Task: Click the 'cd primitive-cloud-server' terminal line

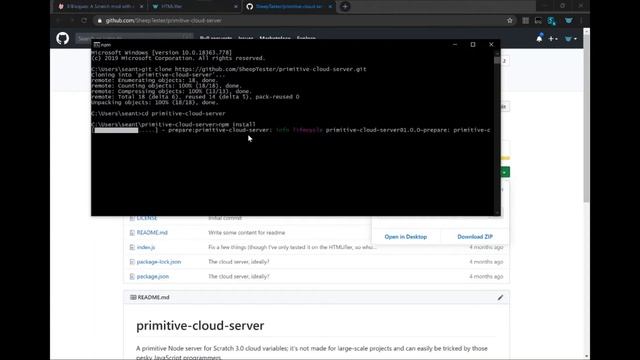Action: tap(158, 113)
